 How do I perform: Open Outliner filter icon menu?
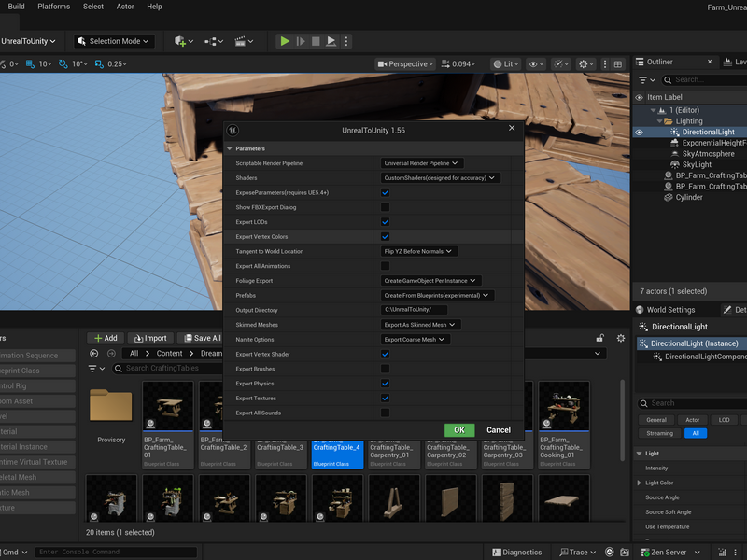[646, 80]
